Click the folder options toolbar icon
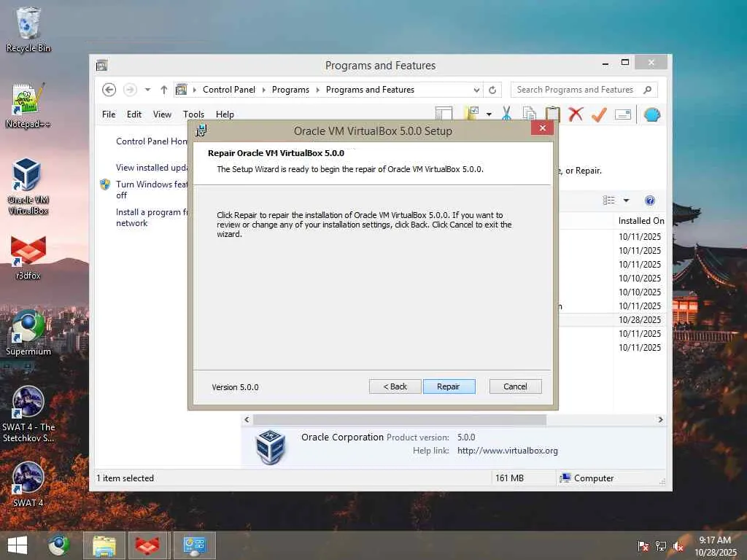The image size is (747, 560). point(472,114)
